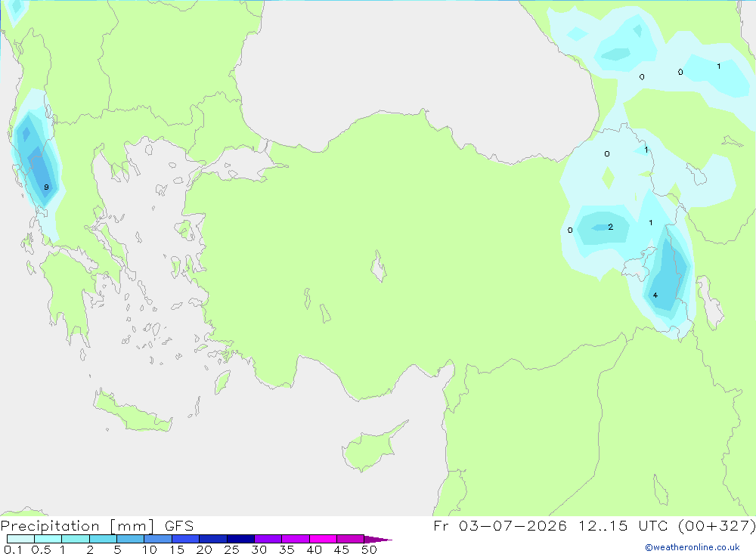This screenshot has height=554, width=756.
Task: Pick the magenta swatch between 40 and 45
Action: tap(323, 539)
